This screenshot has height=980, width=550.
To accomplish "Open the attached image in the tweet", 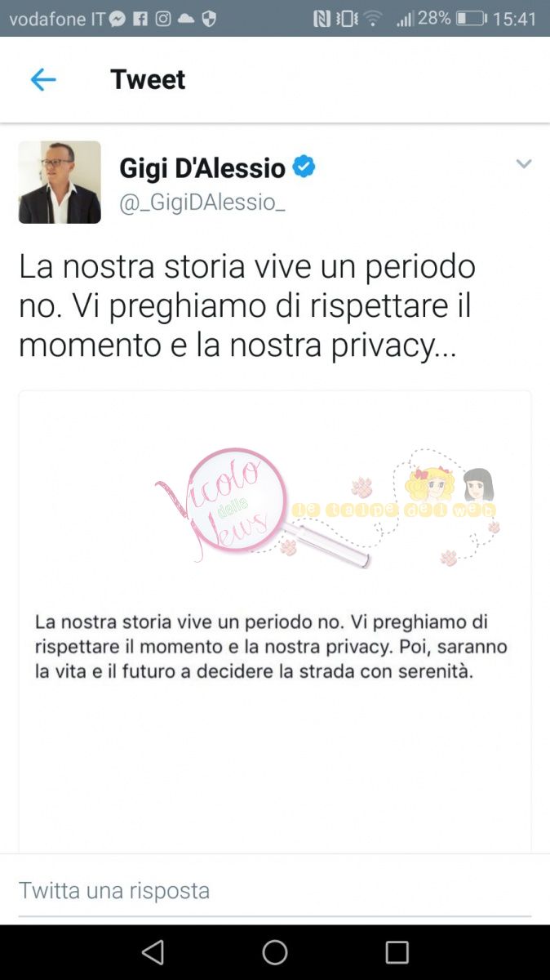I will click(x=275, y=622).
